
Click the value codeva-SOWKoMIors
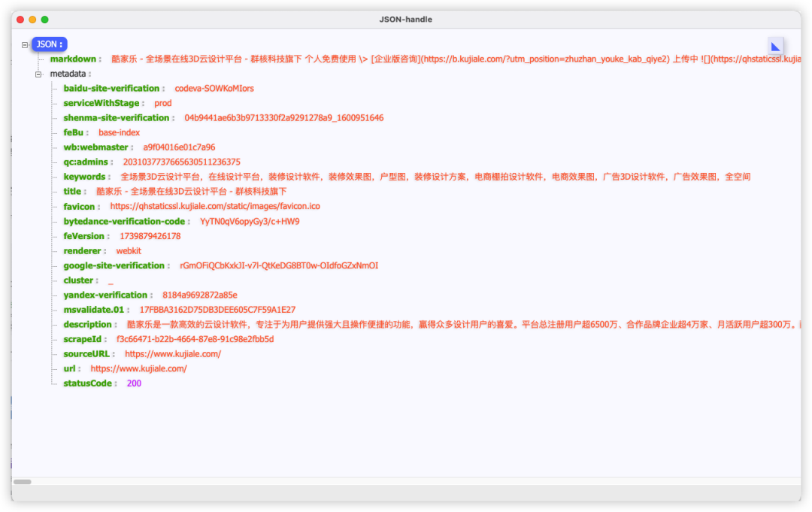coord(214,89)
